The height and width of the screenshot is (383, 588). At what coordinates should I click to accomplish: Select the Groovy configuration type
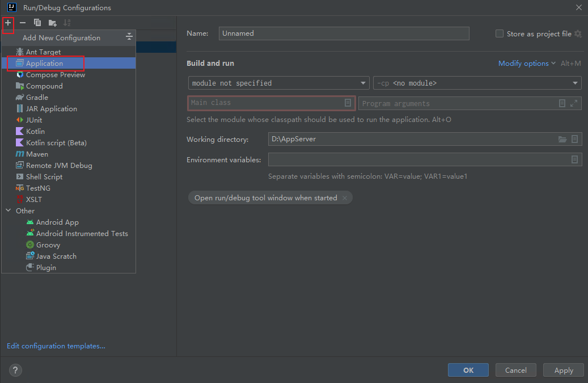pyautogui.click(x=69, y=245)
